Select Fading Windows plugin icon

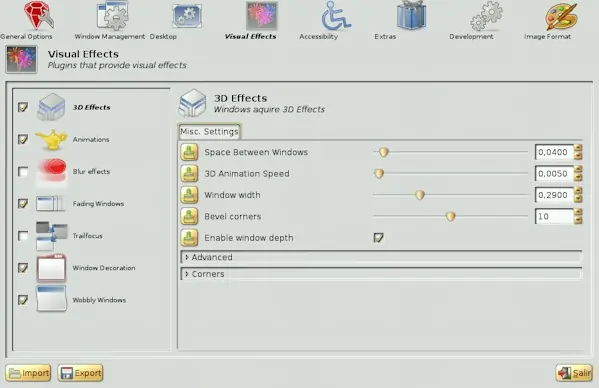(x=51, y=204)
